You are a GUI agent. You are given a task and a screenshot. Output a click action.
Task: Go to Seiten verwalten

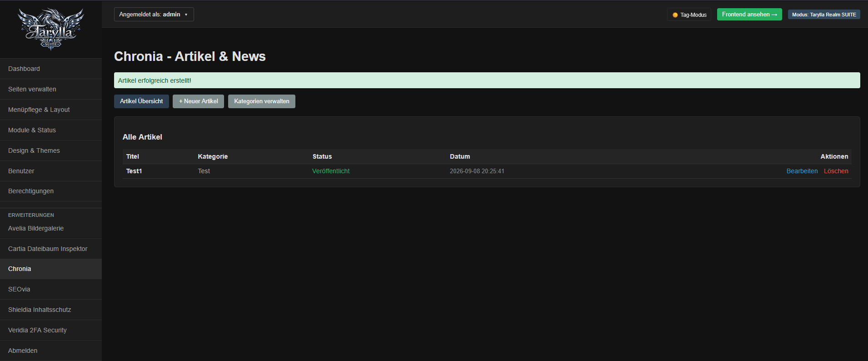[51, 89]
